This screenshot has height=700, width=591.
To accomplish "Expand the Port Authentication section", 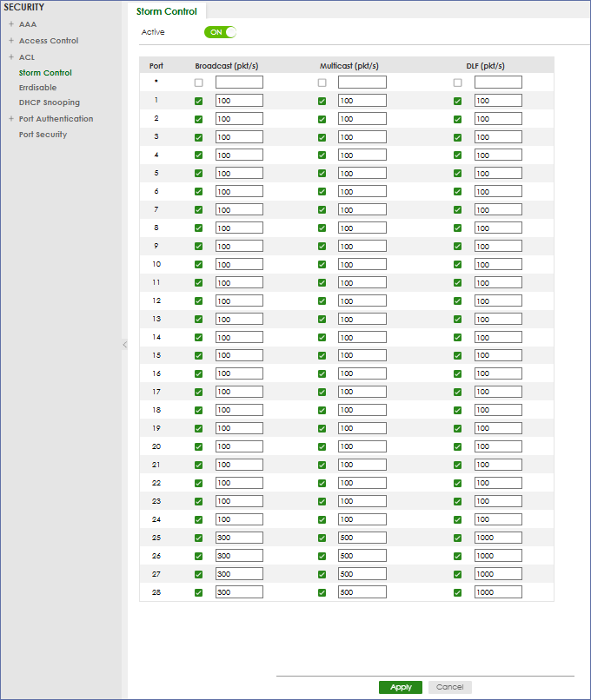I will pos(11,119).
